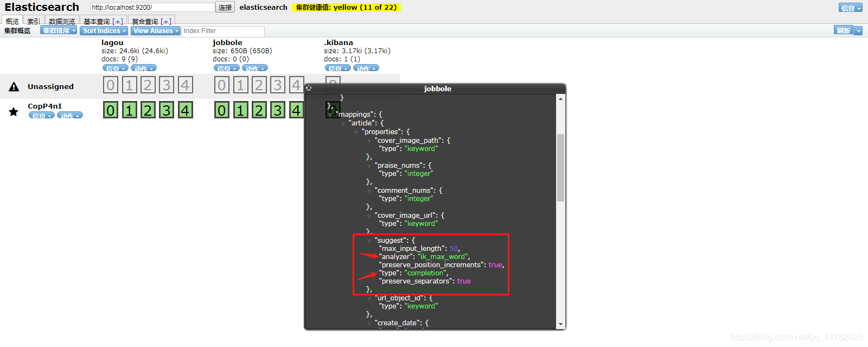The width and height of the screenshot is (868, 347).
Task: Switch to the 概览 tab
Action: (x=12, y=21)
